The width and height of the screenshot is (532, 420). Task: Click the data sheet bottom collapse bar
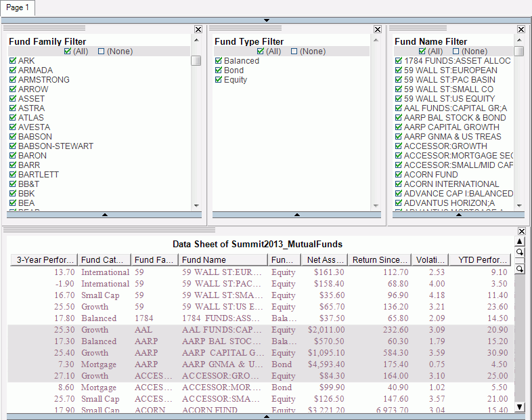coord(267,417)
